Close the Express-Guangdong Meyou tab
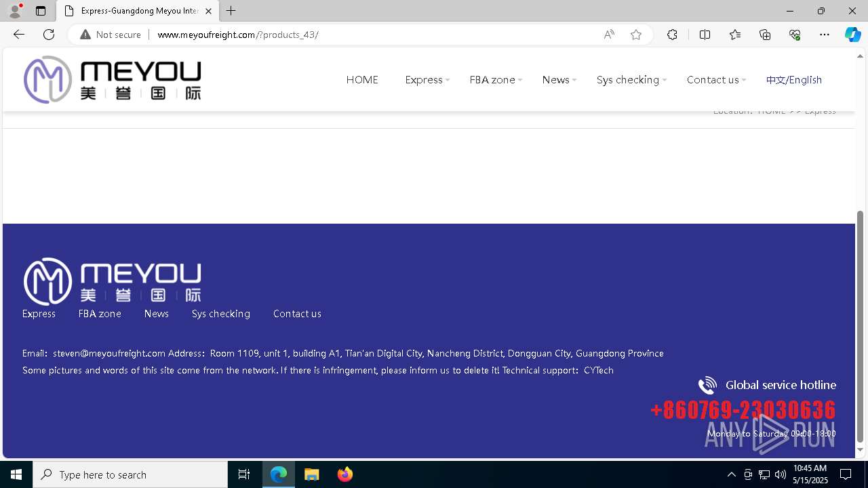Image resolution: width=868 pixels, height=488 pixels. pyautogui.click(x=208, y=11)
